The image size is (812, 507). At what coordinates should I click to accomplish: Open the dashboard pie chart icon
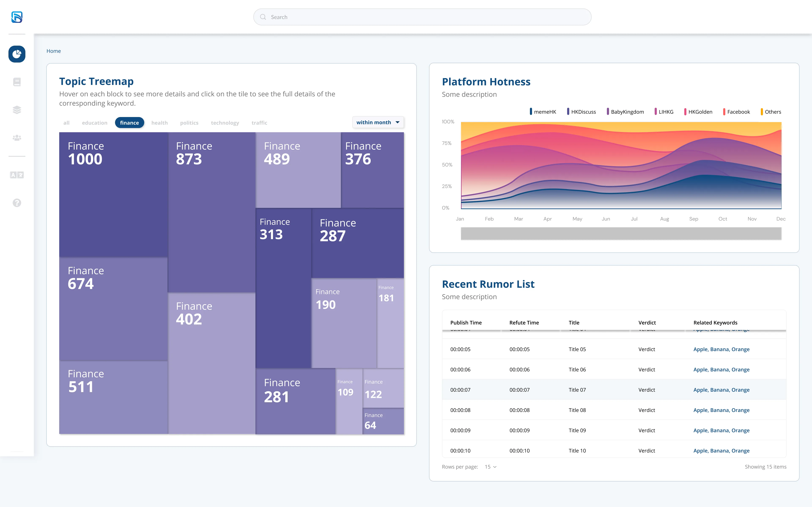click(17, 54)
